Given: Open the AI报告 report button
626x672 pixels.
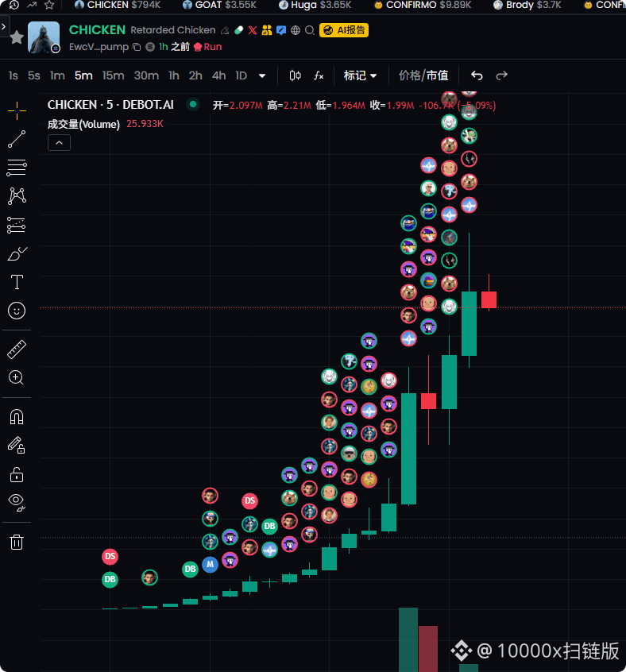Looking at the screenshot, I should point(344,30).
